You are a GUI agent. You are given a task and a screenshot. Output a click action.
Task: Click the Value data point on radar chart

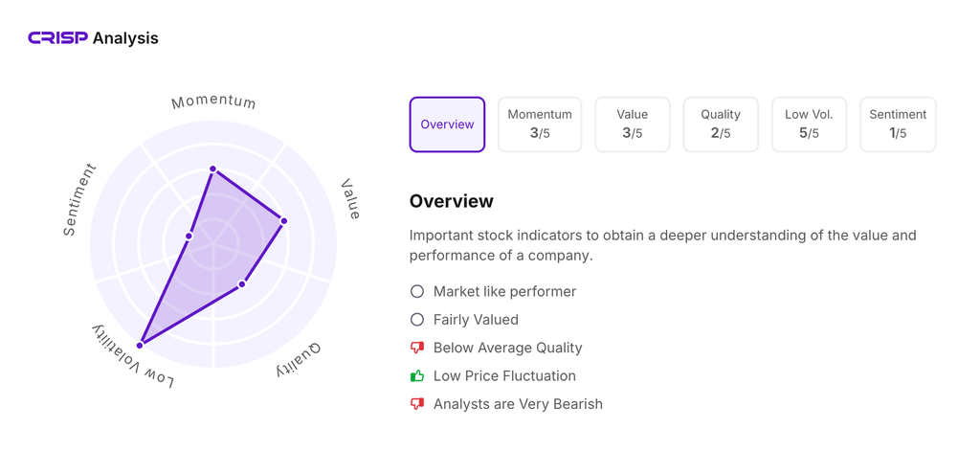tap(284, 221)
